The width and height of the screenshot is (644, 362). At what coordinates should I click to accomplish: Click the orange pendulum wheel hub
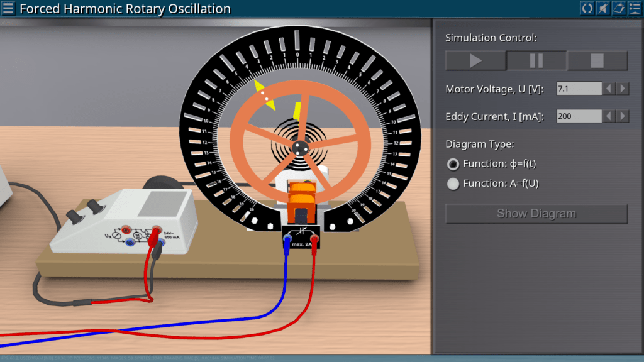tap(299, 146)
